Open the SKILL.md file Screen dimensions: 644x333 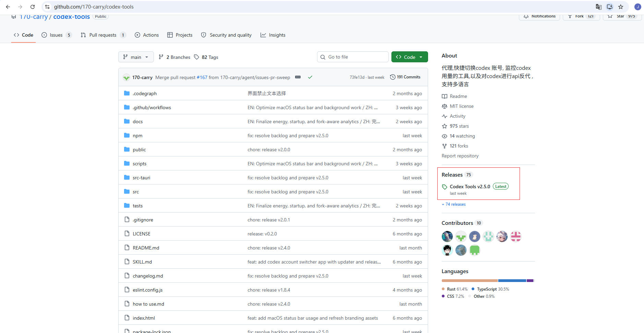click(142, 262)
